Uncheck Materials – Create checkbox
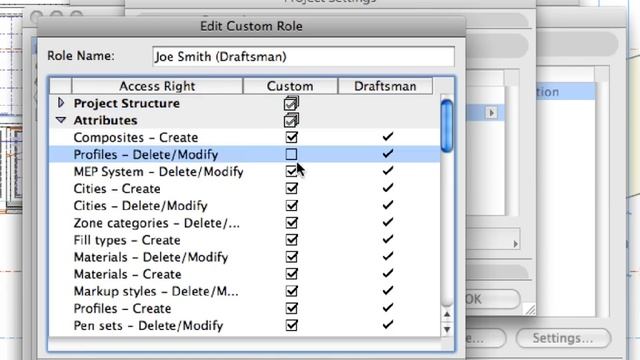This screenshot has height=360, width=640. (291, 274)
